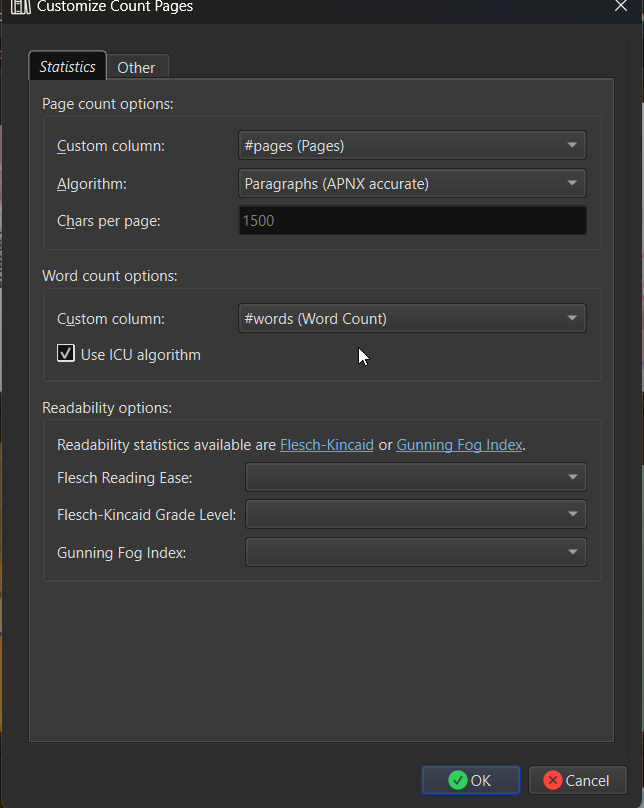Follow the Gunning Fog Index hyperlink
Viewport: 644px width, 808px height.
tap(459, 445)
